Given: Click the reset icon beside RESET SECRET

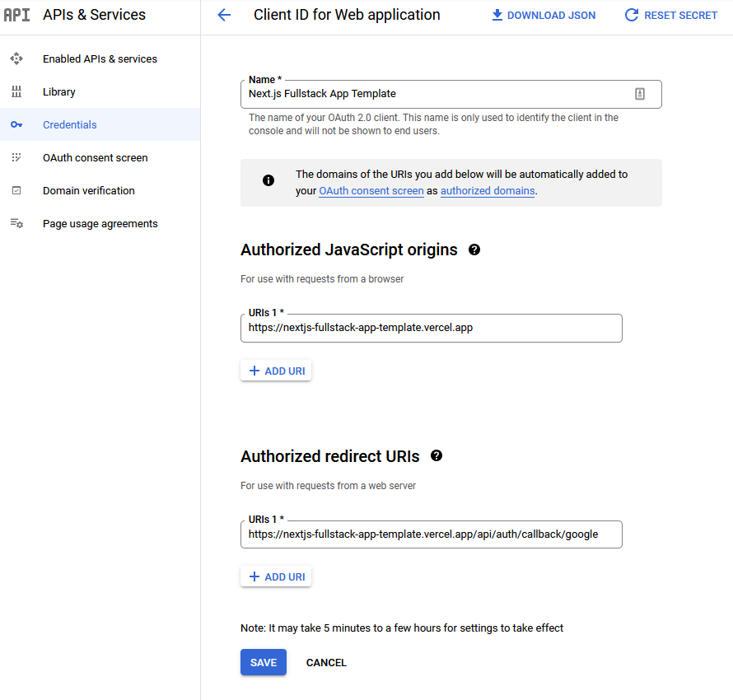Looking at the screenshot, I should pyautogui.click(x=632, y=15).
